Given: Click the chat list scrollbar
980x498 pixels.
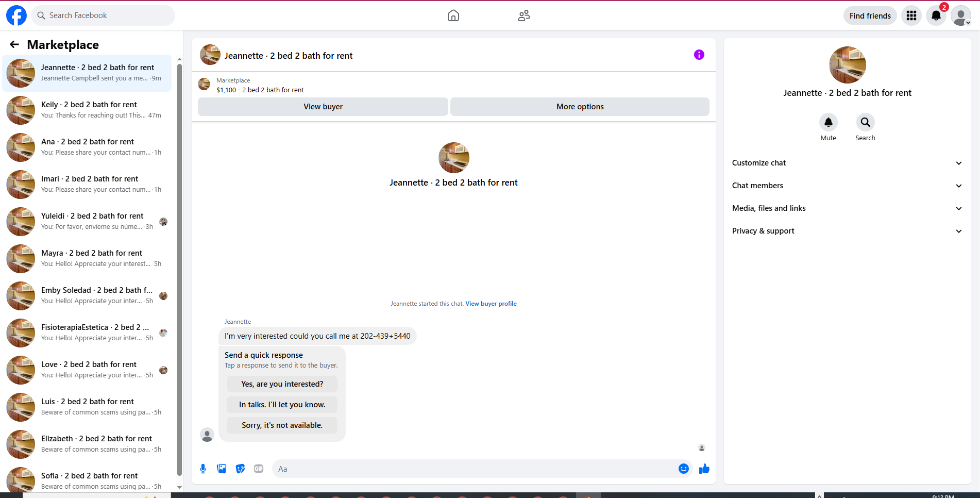Looking at the screenshot, I should 179,270.
